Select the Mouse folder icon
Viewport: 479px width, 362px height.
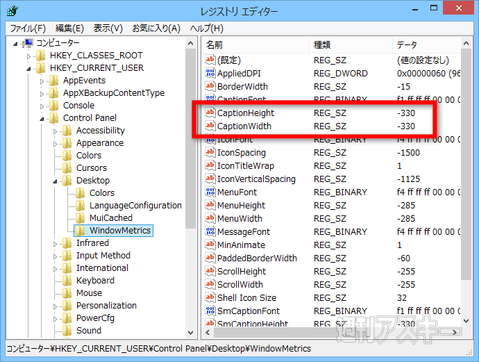coord(67,293)
